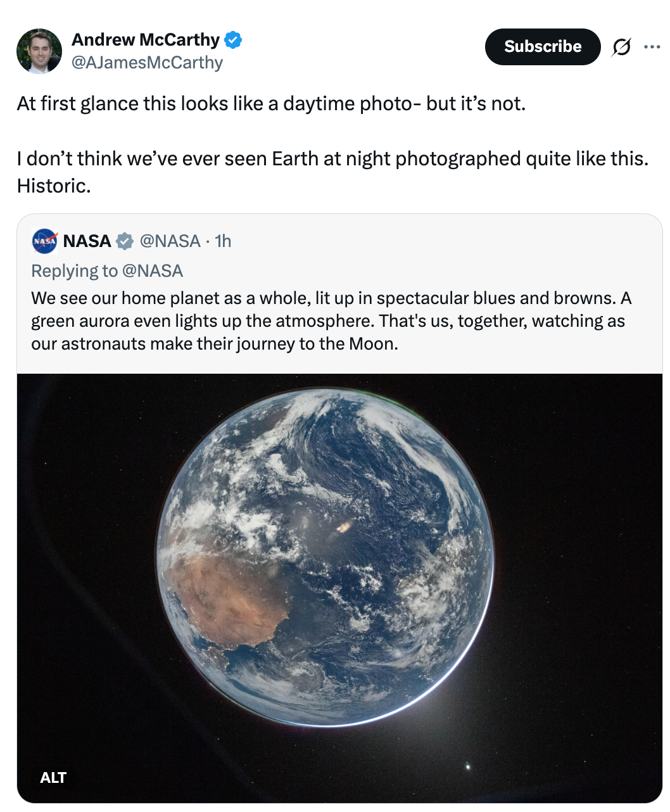Viewport: 670px width, 812px height.
Task: Click the Subscribe button
Action: tap(542, 46)
